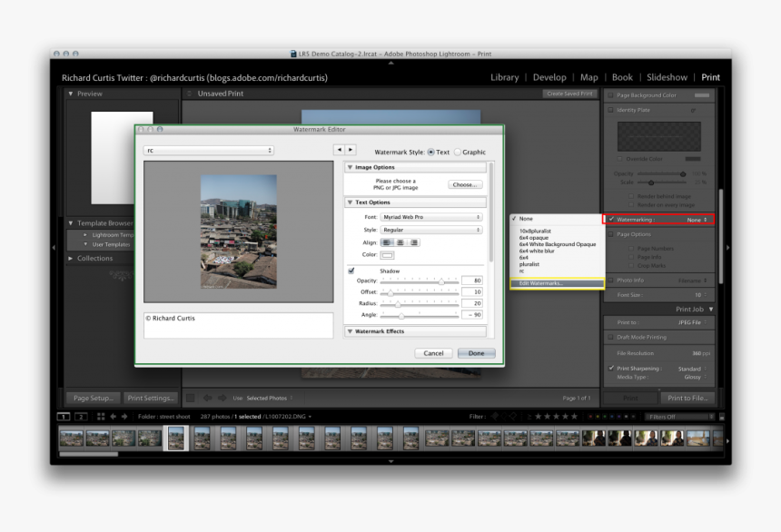Image resolution: width=781 pixels, height=532 pixels.
Task: Select Graphic watermark style radio
Action: point(458,152)
